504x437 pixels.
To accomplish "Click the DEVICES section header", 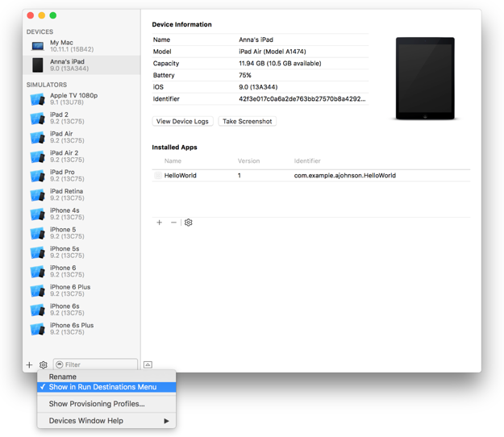I will tap(40, 31).
